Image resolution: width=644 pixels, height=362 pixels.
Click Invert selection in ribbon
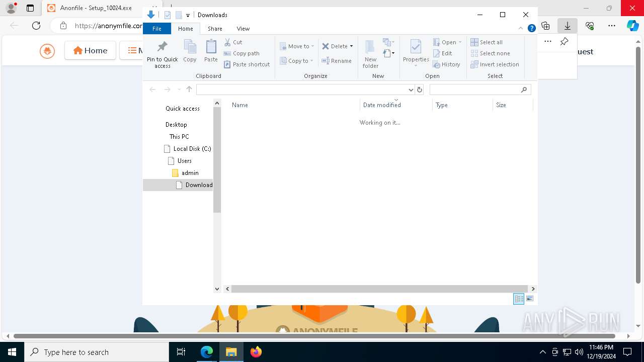pos(495,64)
